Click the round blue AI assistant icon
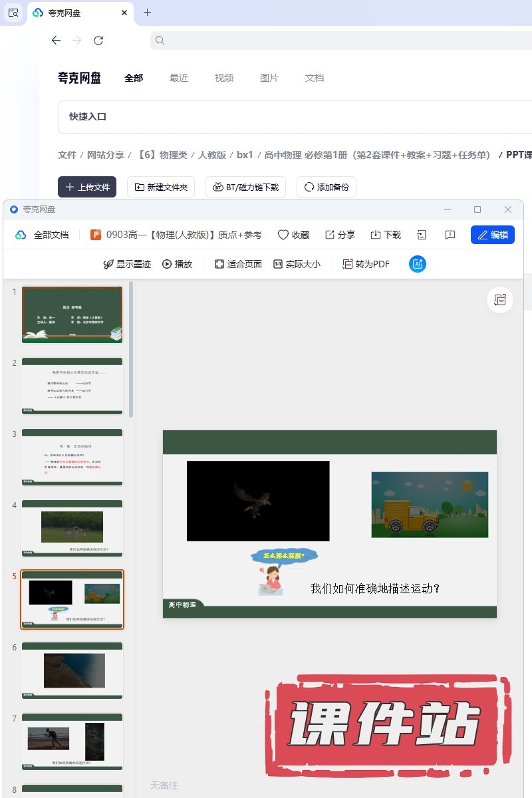The image size is (532, 798). [418, 264]
